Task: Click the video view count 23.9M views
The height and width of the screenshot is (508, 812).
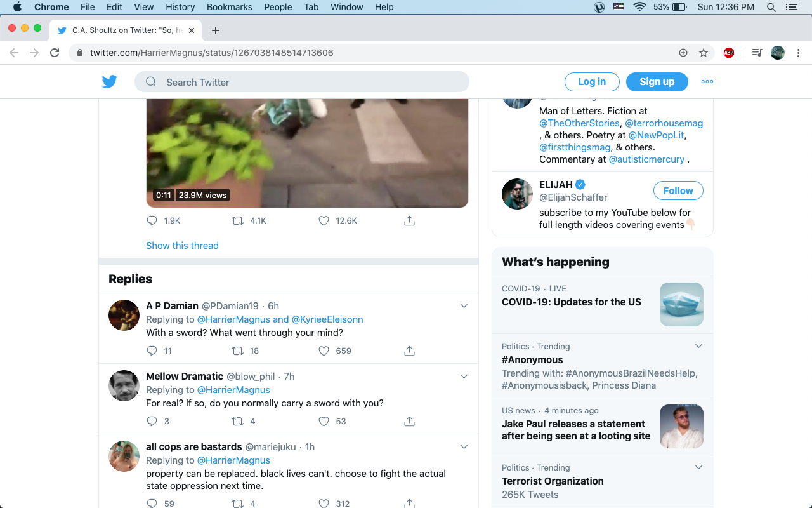Action: click(x=202, y=195)
